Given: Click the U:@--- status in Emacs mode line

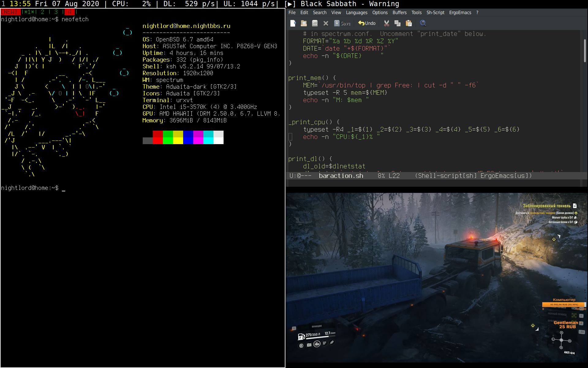Looking at the screenshot, I should pos(300,176).
